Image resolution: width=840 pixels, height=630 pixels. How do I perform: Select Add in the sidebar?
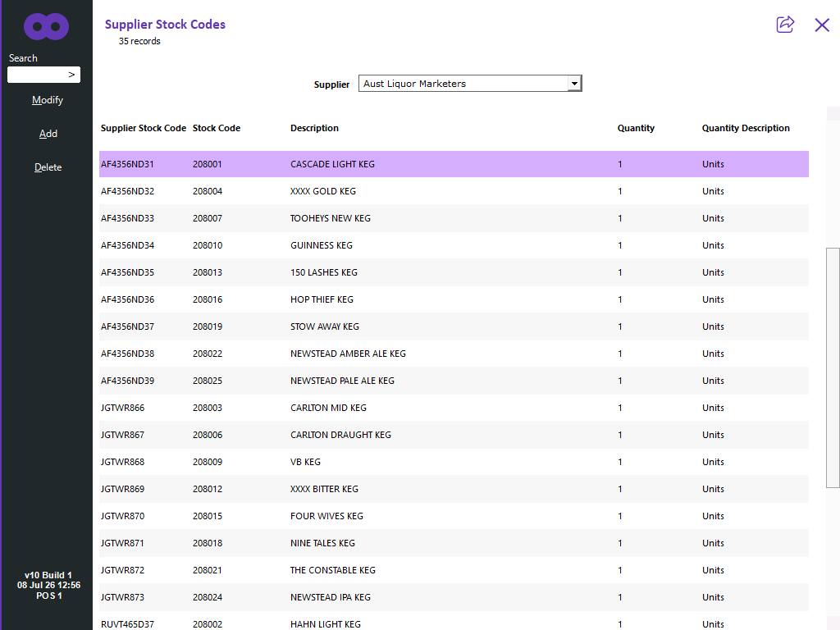48,134
